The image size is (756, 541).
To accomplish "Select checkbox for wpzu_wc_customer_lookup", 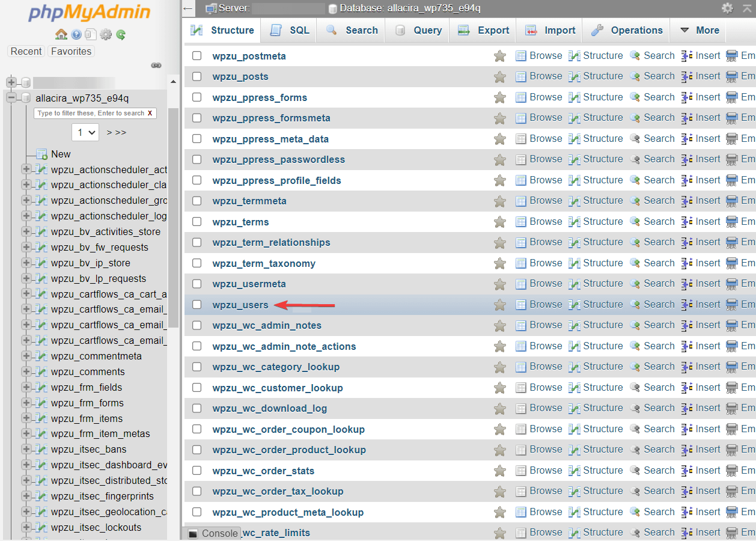I will click(x=197, y=388).
